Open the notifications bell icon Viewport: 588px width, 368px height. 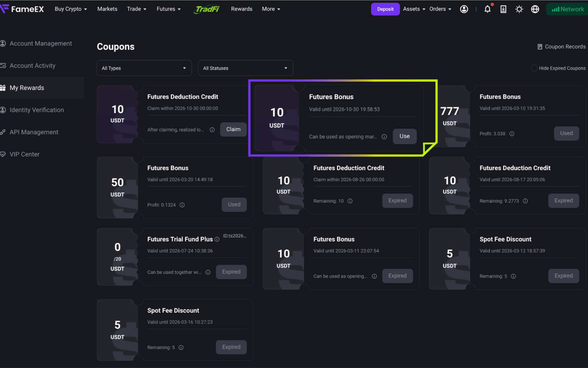click(x=487, y=9)
